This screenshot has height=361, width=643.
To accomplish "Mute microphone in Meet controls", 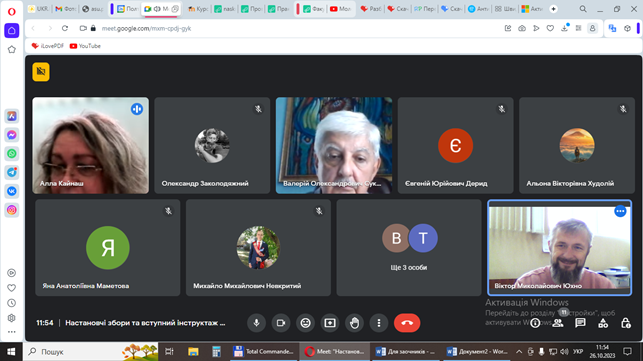I will [256, 323].
